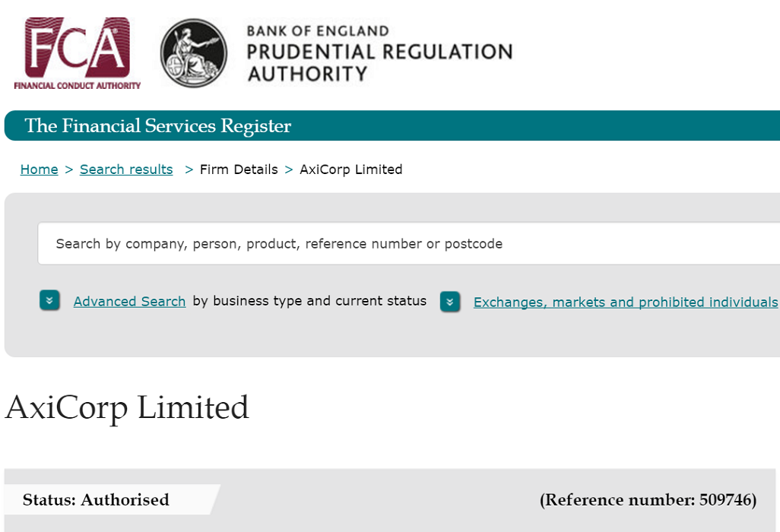Go to Home in the breadcrumb
The height and width of the screenshot is (532, 780).
coord(39,169)
